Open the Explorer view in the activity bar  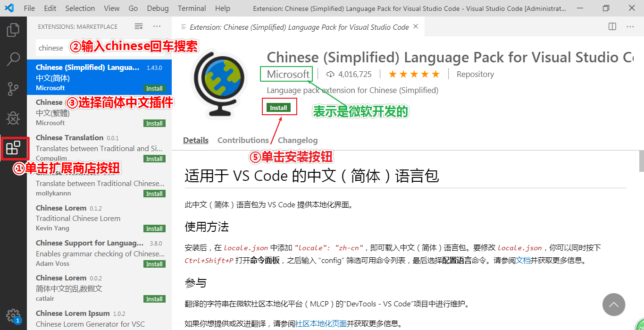tap(13, 30)
